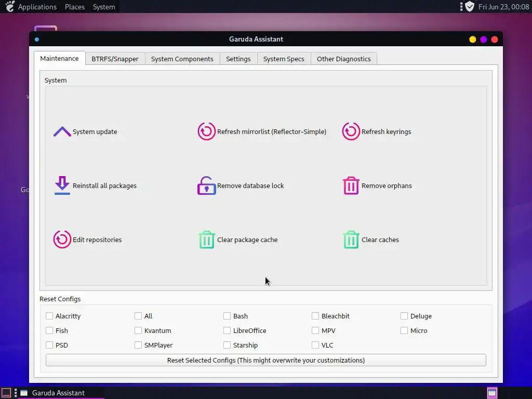Check the Kvantum checkbox
Viewport: 532px width, 399px height.
[x=138, y=330]
